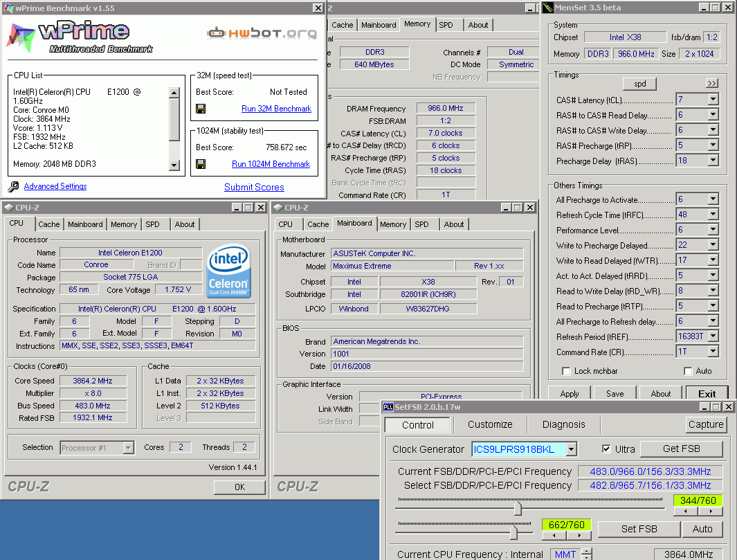
Task: Click the BIOS Version field showing 1001
Action: 427,354
